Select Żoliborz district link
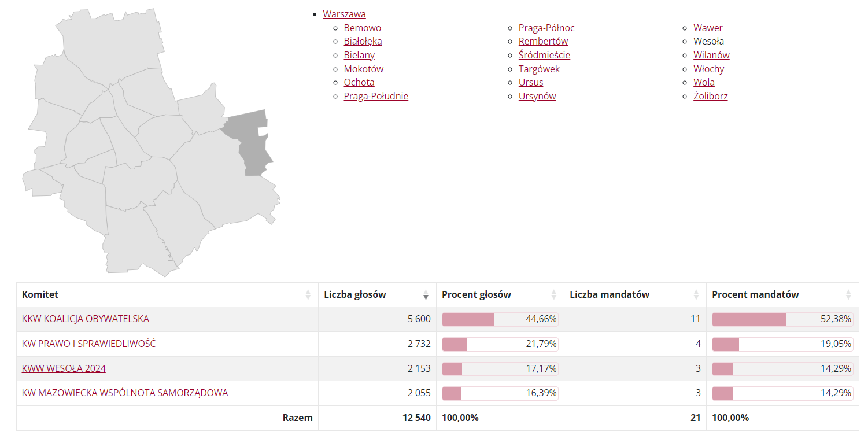The image size is (868, 432). 711,96
